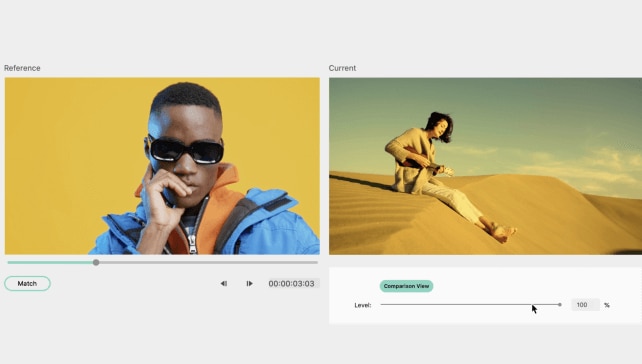This screenshot has height=364, width=642.
Task: Click the middle of the Level slider track
Action: [x=470, y=305]
